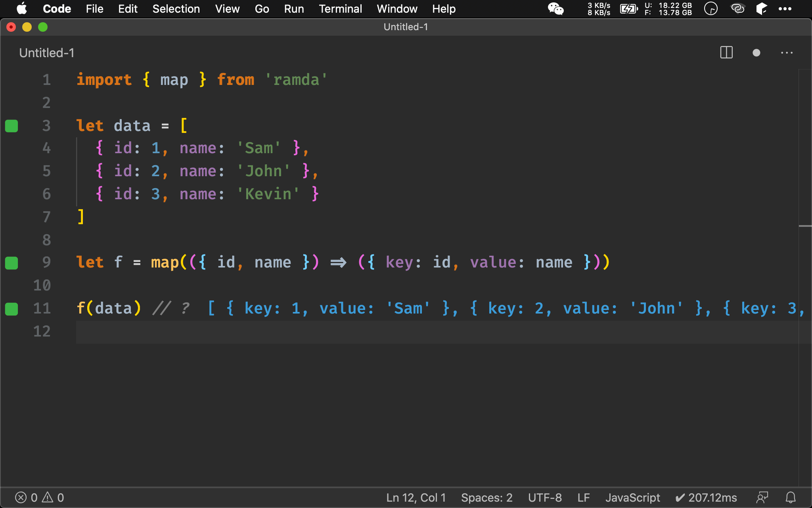
Task: Click the battery charging icon
Action: click(629, 9)
